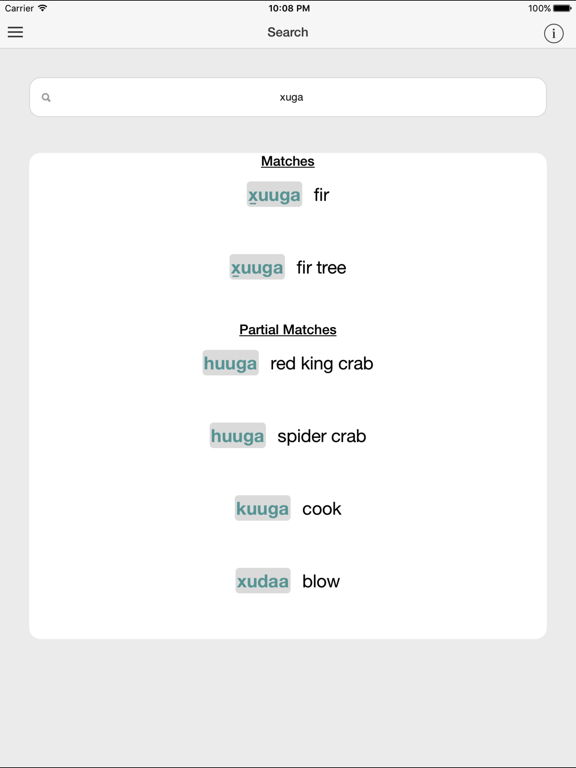Tap the Search title in navigation bar
576x768 pixels.
(288, 32)
